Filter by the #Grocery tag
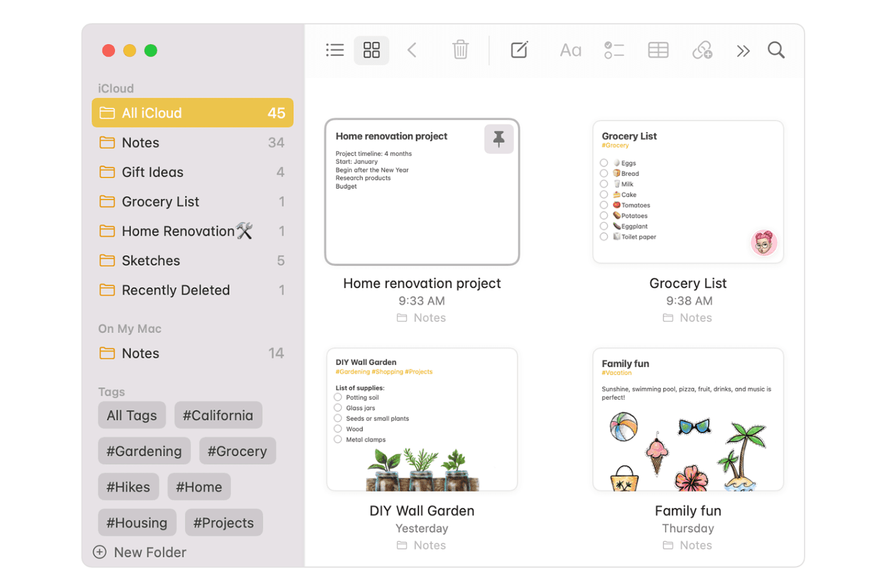 [x=237, y=451]
